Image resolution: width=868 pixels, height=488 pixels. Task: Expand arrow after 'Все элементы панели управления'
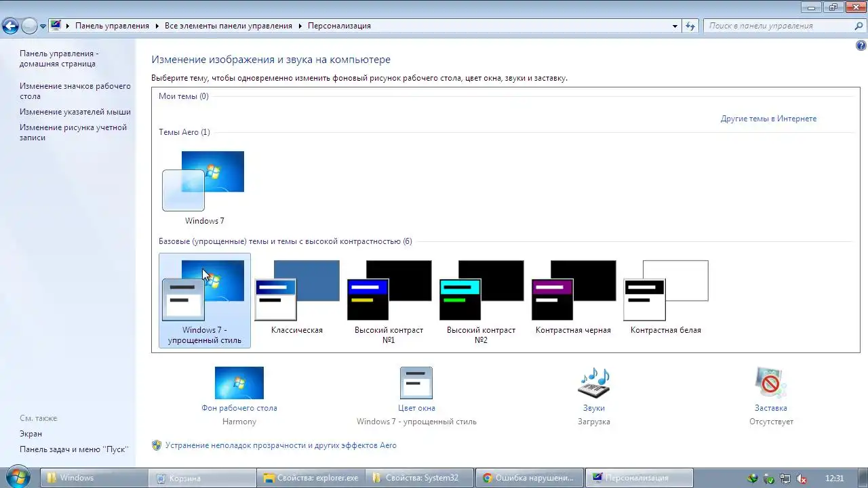point(300,26)
